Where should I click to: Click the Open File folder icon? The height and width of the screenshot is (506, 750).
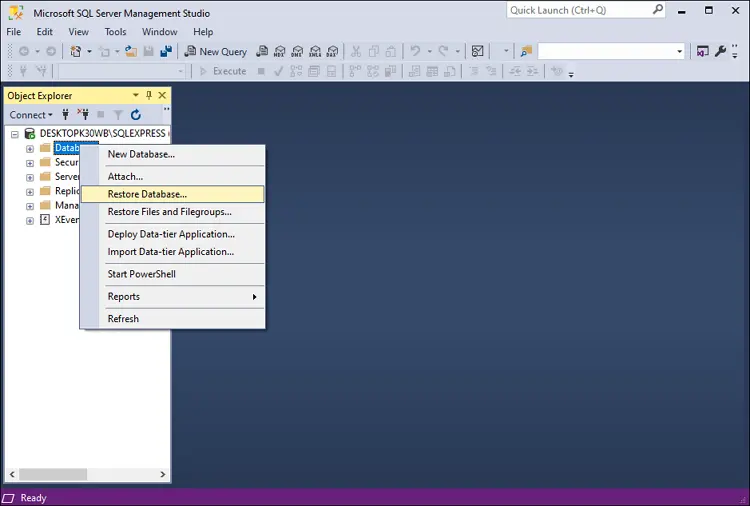131,51
